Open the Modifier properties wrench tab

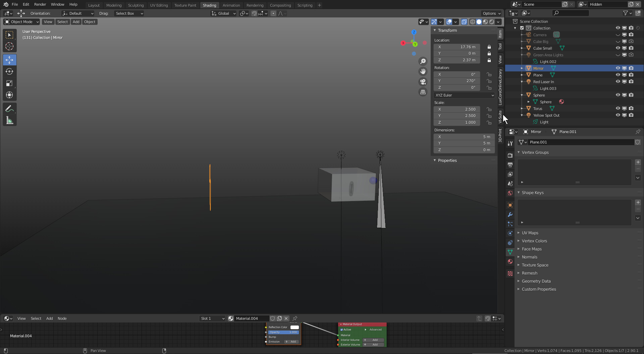tap(510, 215)
